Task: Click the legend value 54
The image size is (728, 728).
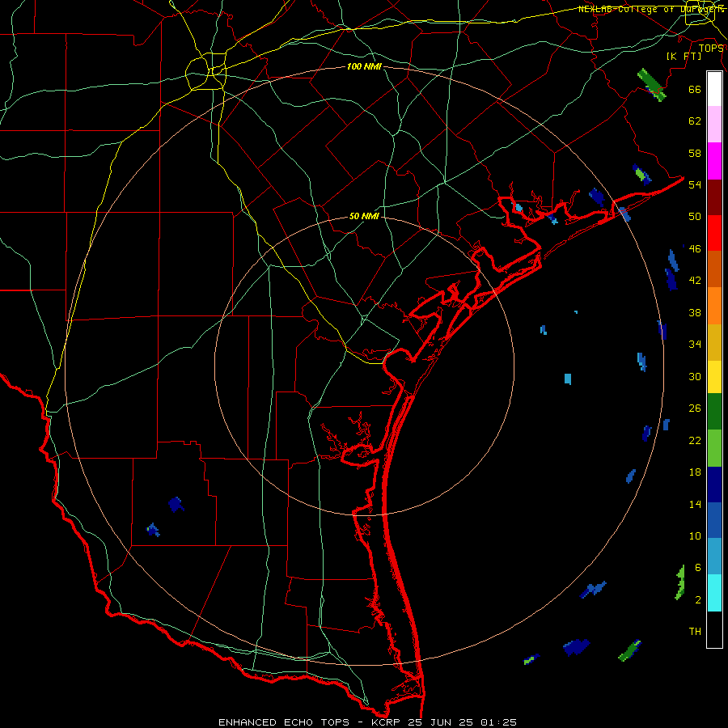Action: pos(695,184)
